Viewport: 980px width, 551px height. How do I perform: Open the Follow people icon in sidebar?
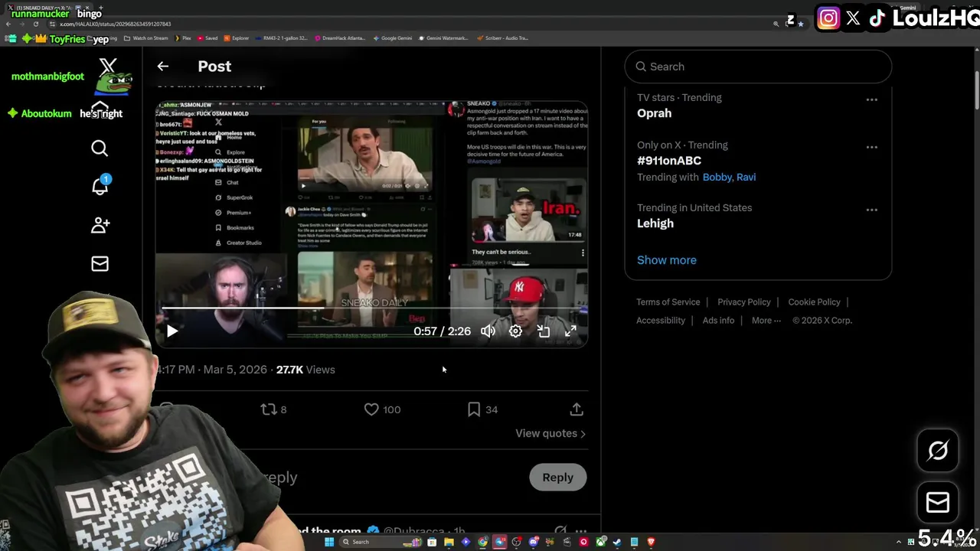point(100,225)
